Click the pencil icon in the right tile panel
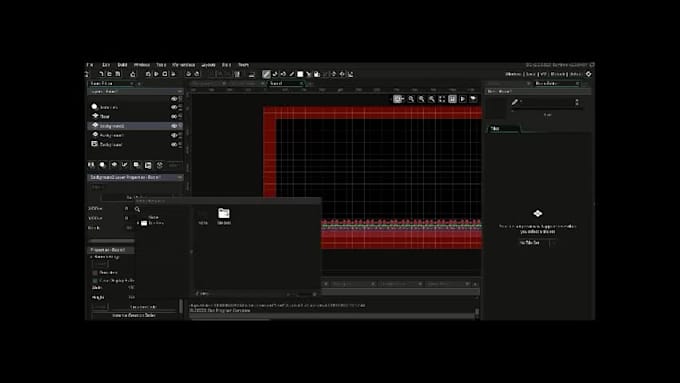Screen dimensions: 680x383 pos(515,102)
